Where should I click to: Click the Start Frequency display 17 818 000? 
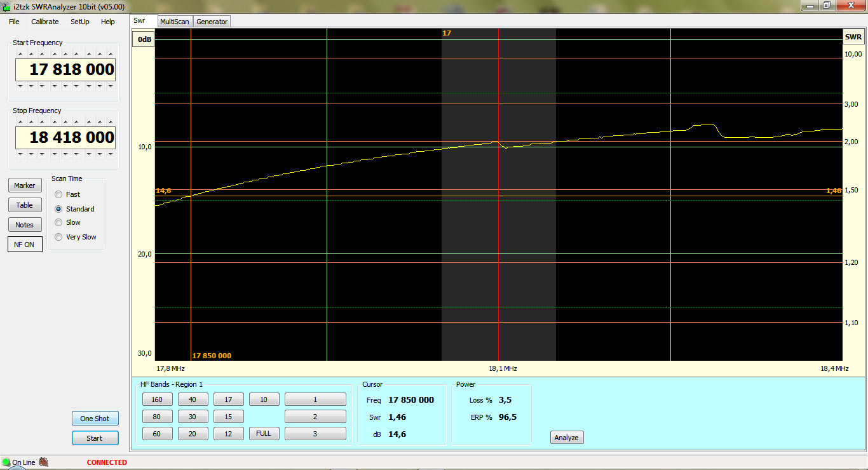(65, 70)
